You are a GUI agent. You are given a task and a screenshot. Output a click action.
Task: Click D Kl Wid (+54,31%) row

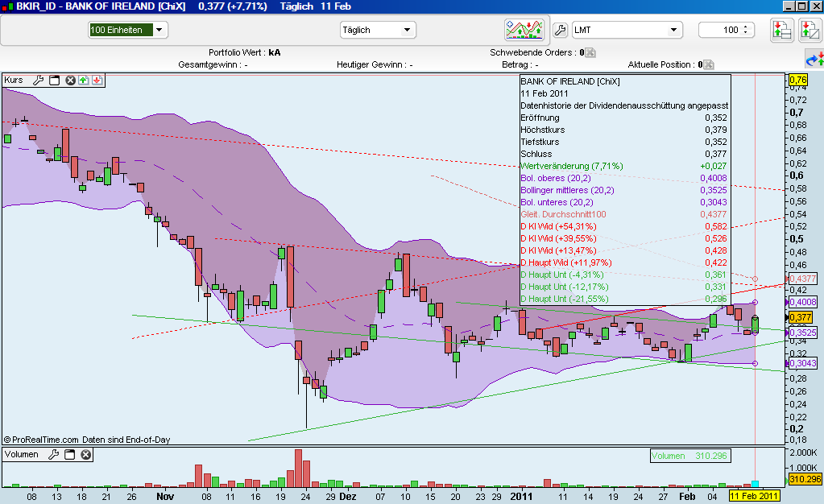(623, 226)
